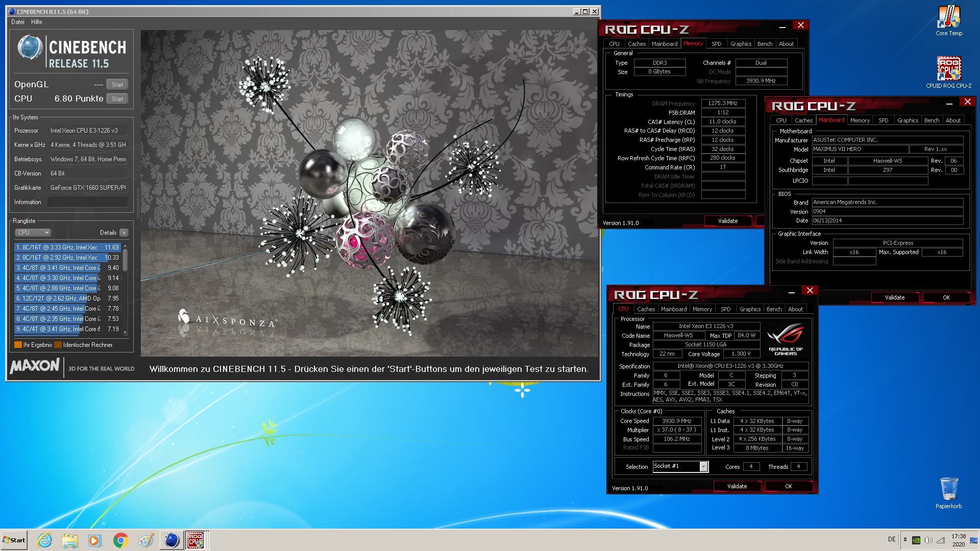Click Core Speed 3930.9 MHz value
980x551 pixels.
point(677,421)
